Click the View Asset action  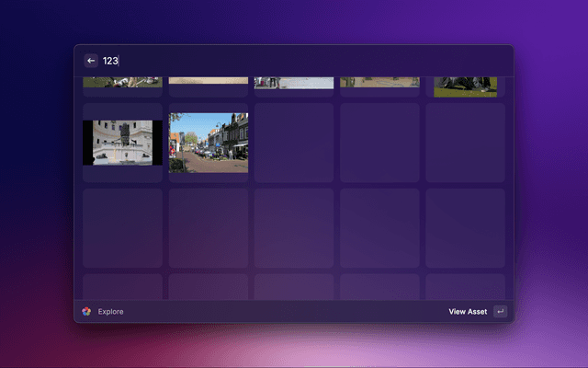coord(468,311)
